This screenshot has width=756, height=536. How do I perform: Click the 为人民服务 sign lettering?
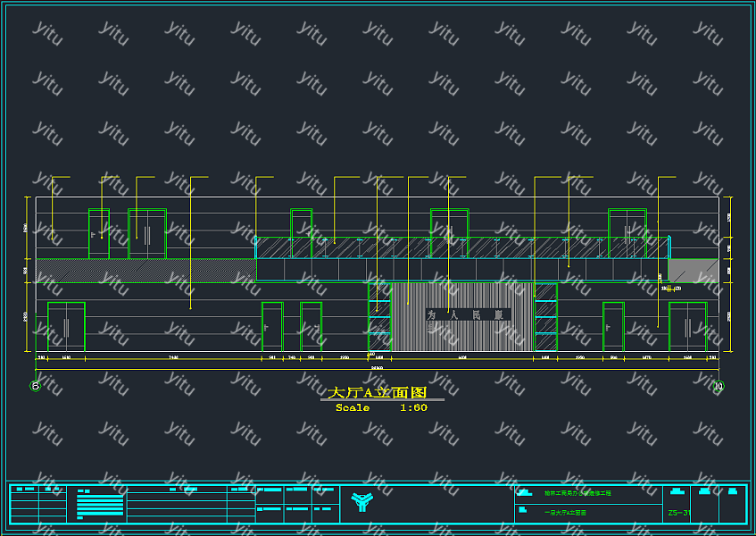[x=466, y=315]
